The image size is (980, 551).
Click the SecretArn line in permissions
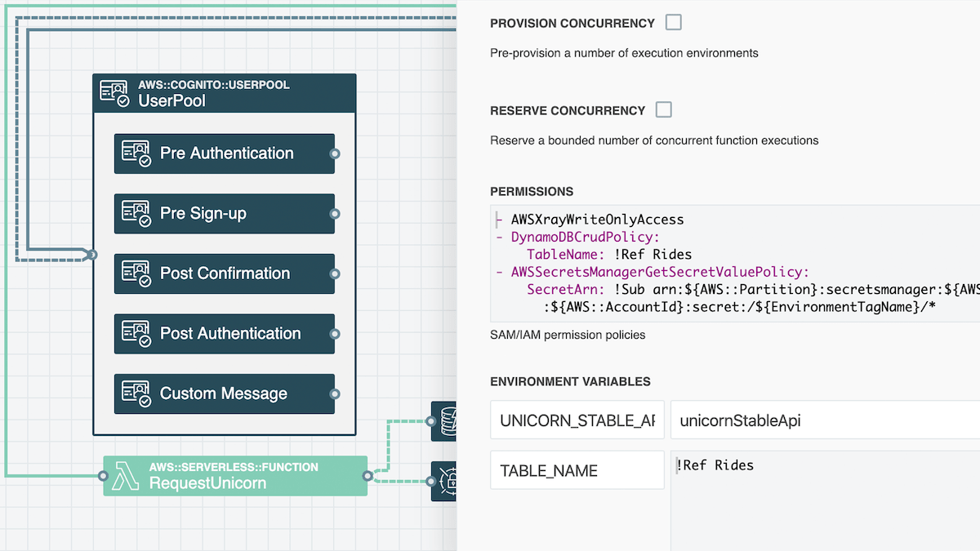pos(753,290)
